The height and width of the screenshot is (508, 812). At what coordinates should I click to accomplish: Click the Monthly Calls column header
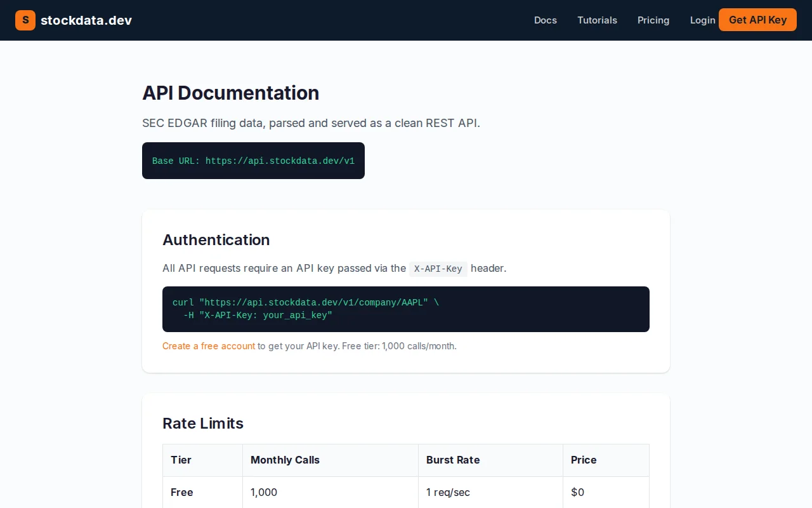pyautogui.click(x=331, y=460)
